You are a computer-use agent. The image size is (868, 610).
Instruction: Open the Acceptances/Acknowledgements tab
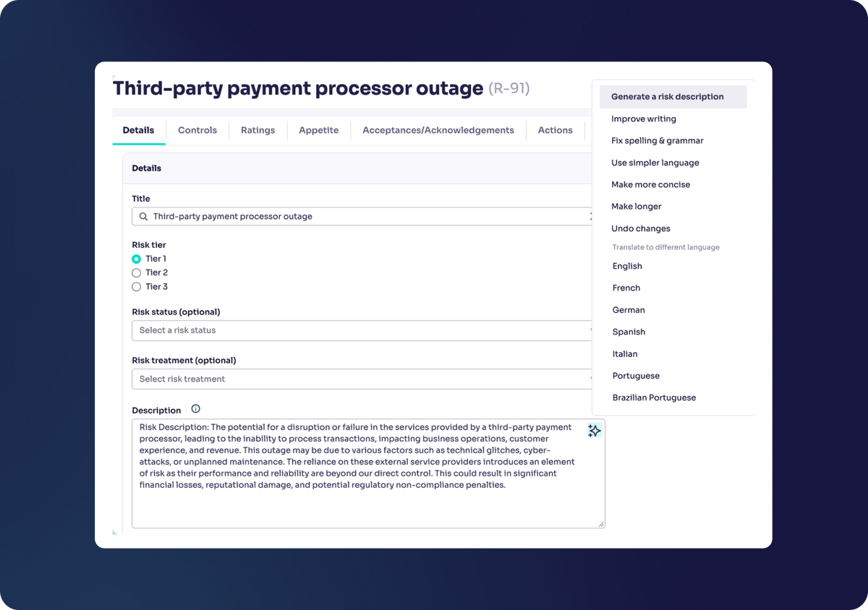[x=438, y=131]
